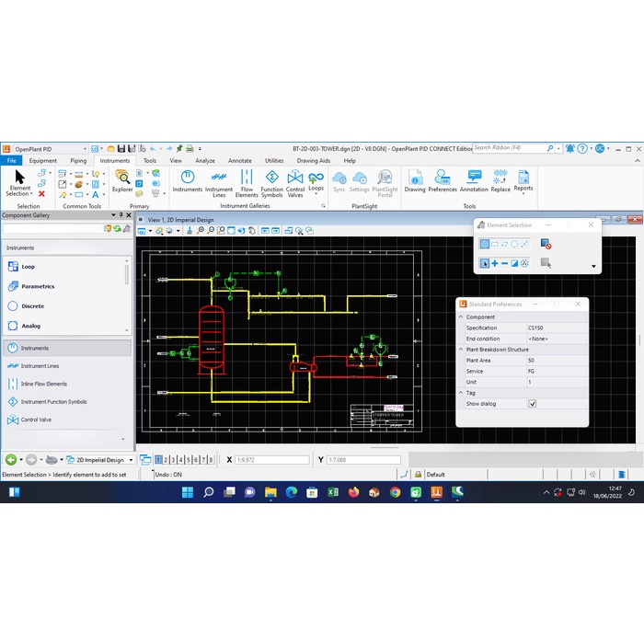
Task: Open the Instrument Lines gallery
Action: click(219, 183)
